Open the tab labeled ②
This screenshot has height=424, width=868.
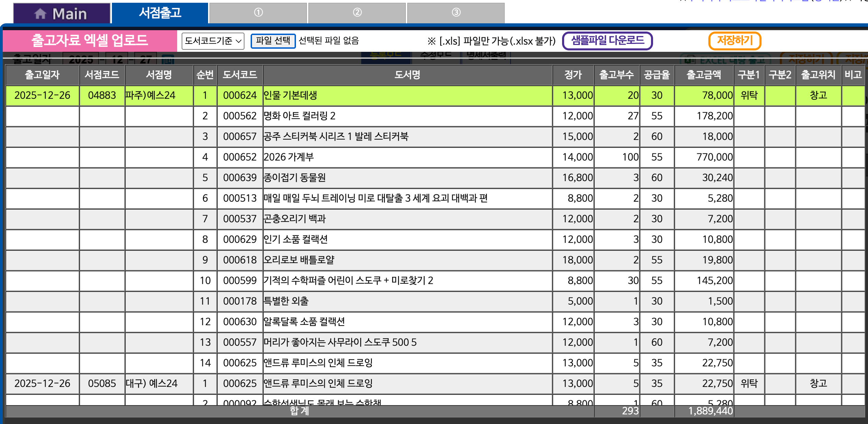[x=357, y=13]
